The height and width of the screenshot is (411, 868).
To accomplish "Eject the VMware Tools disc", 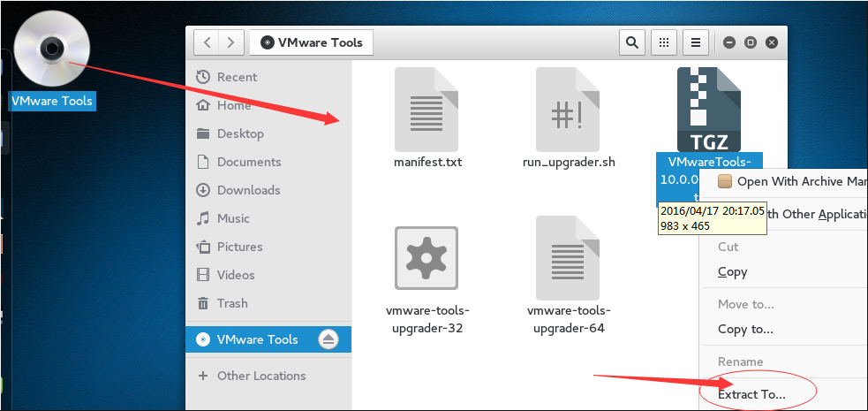I will [328, 339].
